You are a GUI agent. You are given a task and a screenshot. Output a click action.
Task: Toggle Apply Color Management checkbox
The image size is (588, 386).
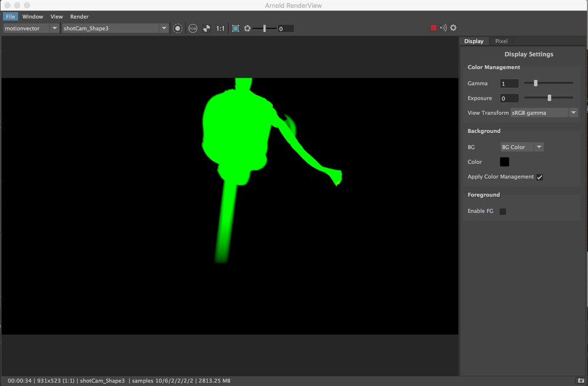coord(540,177)
